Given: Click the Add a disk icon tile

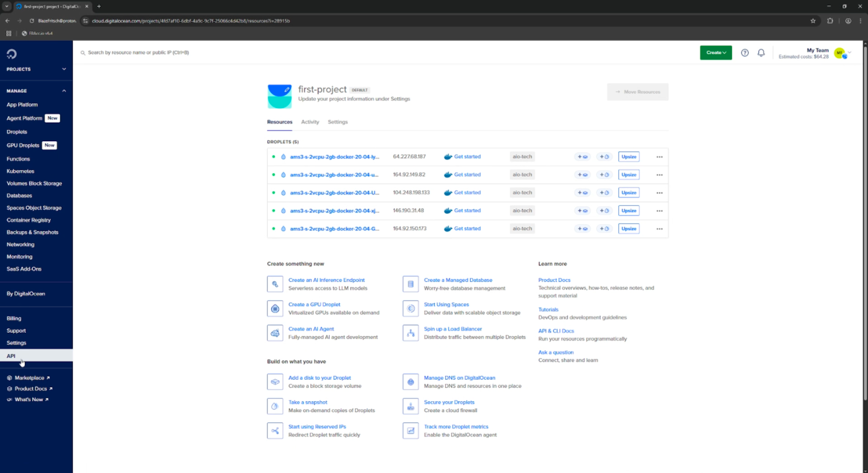Looking at the screenshot, I should [275, 382].
